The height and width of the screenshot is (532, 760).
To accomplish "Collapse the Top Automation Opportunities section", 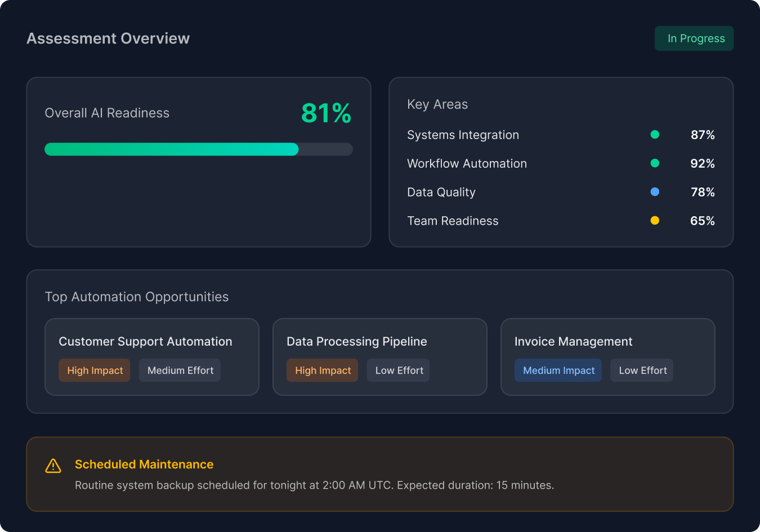I will 137,297.
